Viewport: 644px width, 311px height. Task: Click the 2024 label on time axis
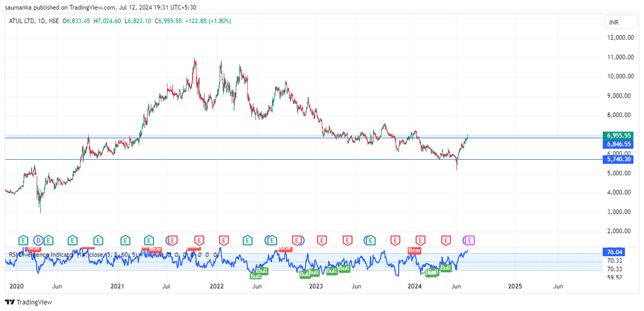(415, 286)
